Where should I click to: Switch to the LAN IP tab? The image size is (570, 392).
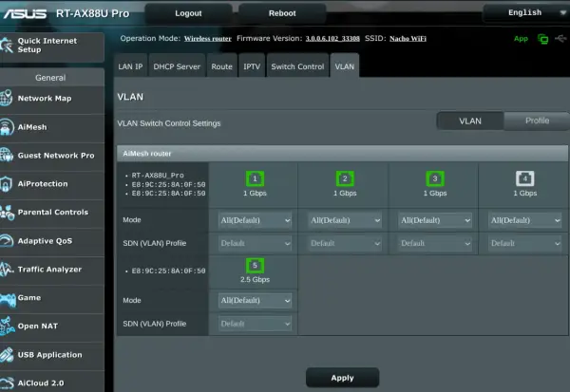pos(130,65)
